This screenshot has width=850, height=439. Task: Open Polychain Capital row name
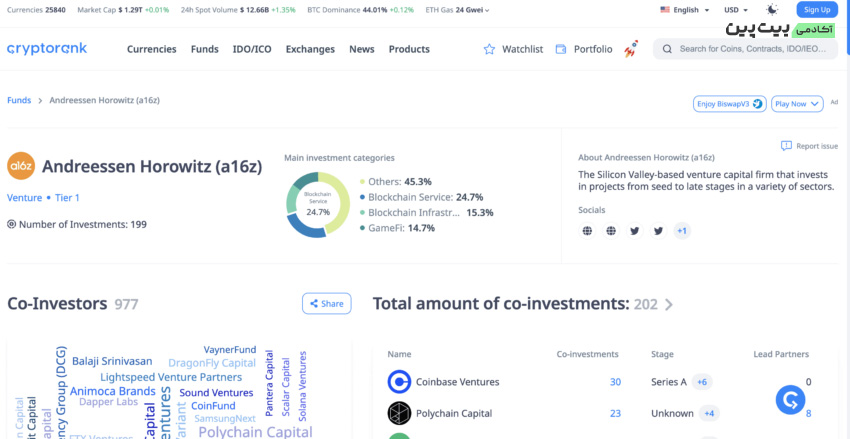[454, 414]
